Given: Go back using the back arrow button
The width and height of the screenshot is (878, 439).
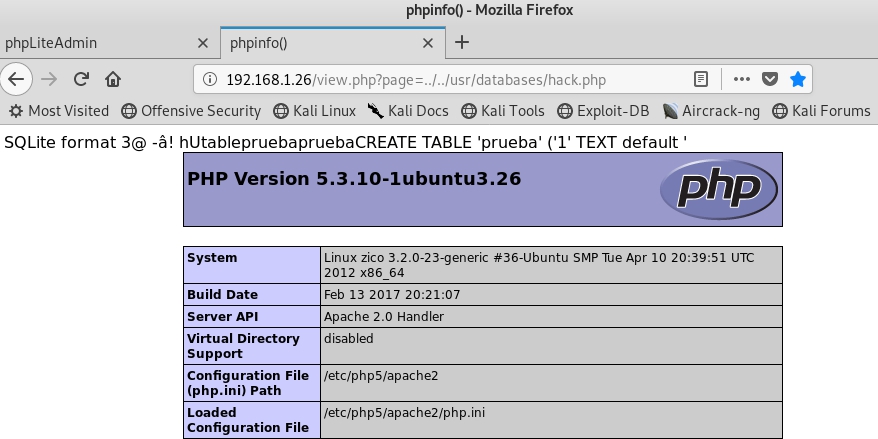Looking at the screenshot, I should [16, 79].
